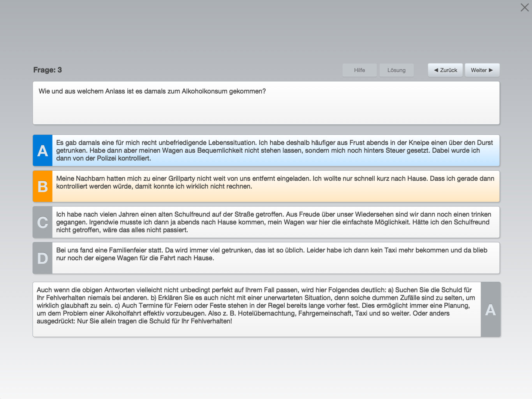532x399 pixels.
Task: Click the orange letter B answer badge
Action: click(42, 186)
